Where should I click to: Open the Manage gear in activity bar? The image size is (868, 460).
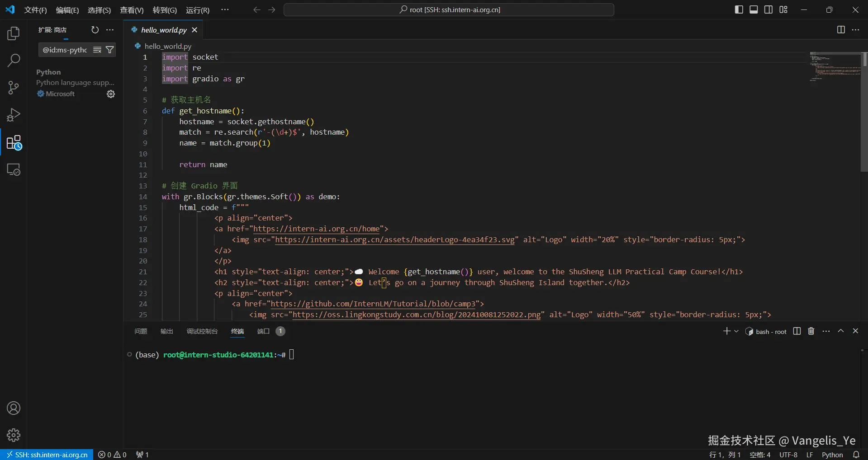[14, 435]
